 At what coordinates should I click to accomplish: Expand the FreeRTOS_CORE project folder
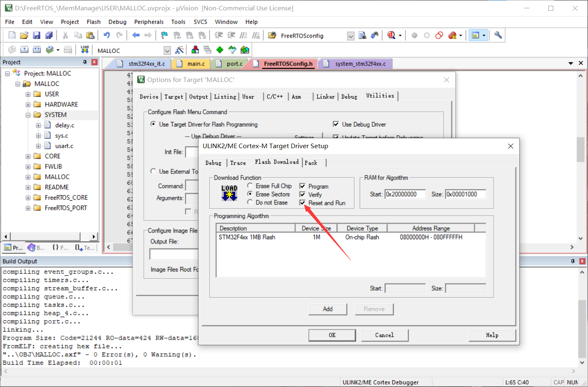(27, 197)
